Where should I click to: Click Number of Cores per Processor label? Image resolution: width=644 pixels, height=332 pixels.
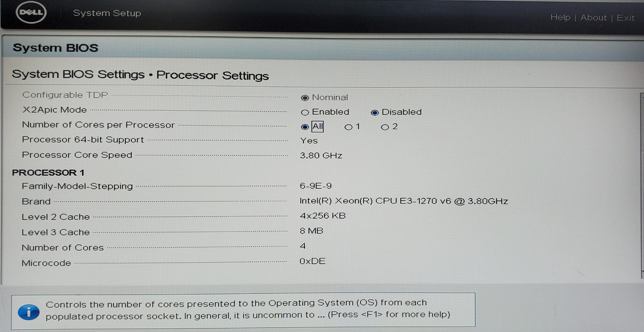(x=99, y=125)
